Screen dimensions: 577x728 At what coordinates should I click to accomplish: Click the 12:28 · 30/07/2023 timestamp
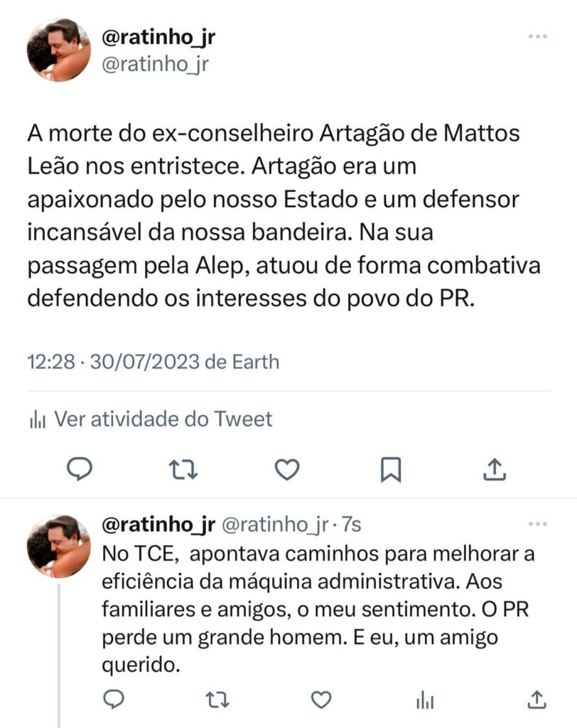click(x=153, y=361)
